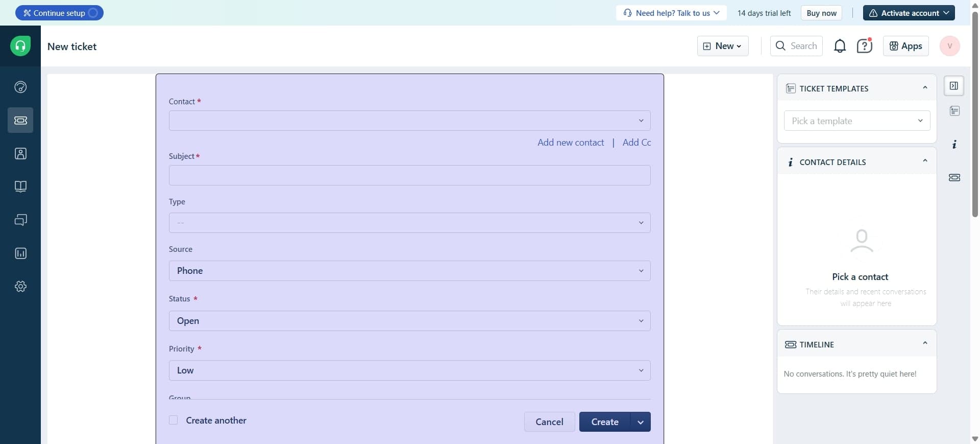Click Add Cc link

click(x=636, y=143)
